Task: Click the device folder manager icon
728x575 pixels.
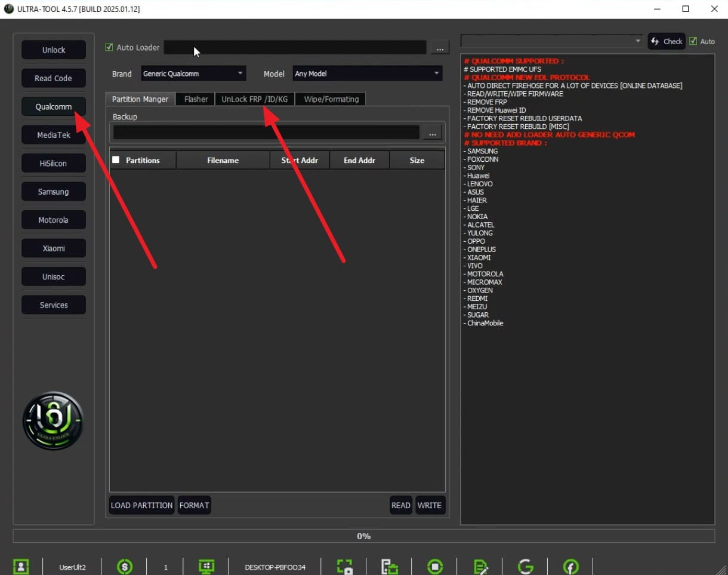Action: pyautogui.click(x=390, y=567)
